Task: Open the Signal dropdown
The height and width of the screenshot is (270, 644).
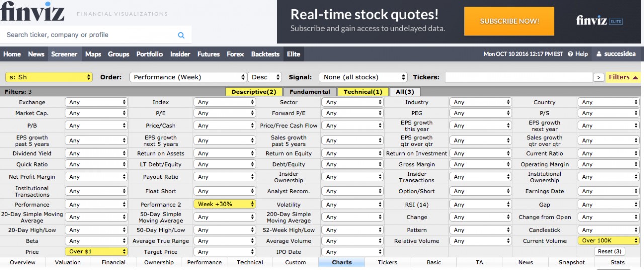Action: 363,77
